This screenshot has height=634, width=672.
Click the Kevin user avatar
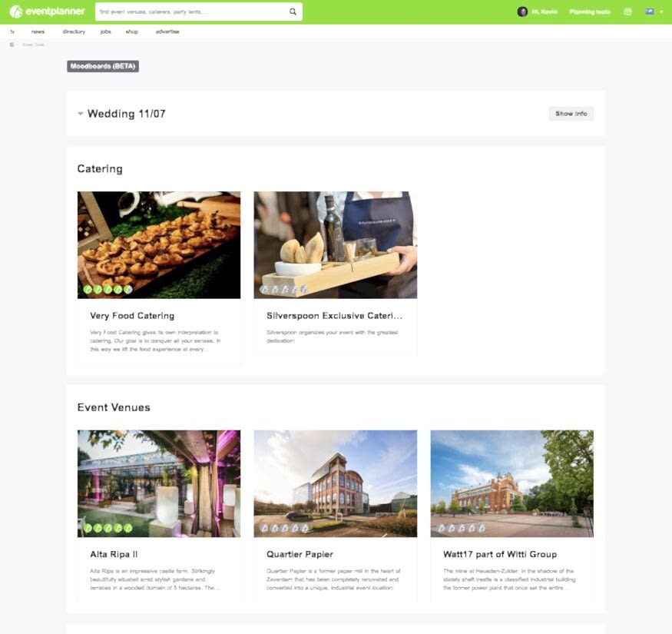[x=522, y=12]
